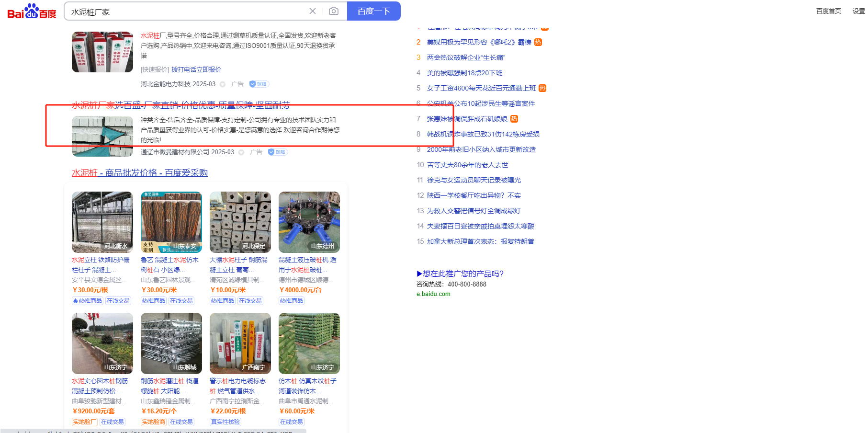Click the 大棚水泥柱子 钢筋混凝土立柱 product title

pyautogui.click(x=239, y=265)
